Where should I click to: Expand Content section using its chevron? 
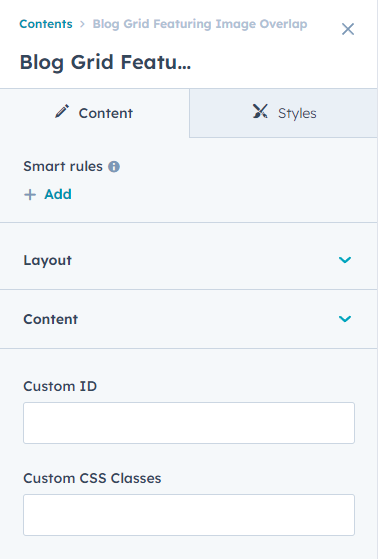point(345,319)
